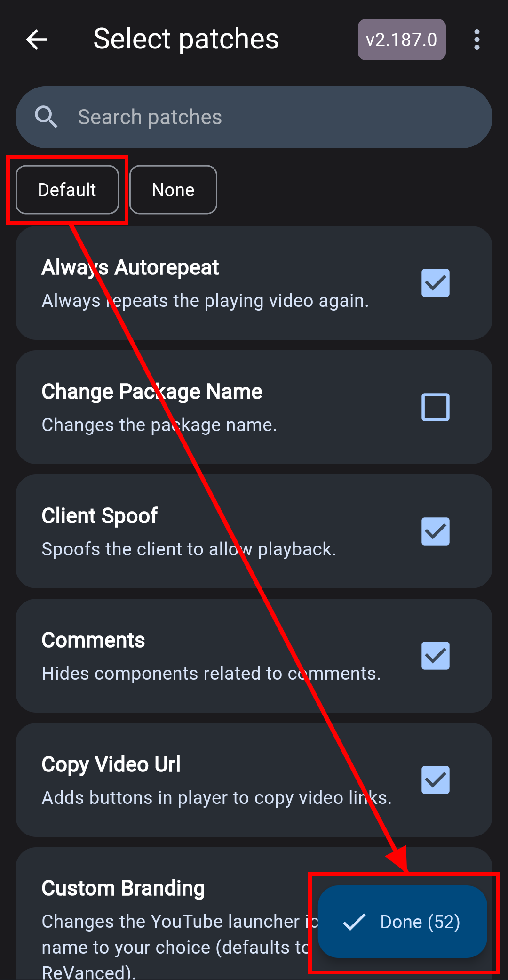Screen dimensions: 508x980
Task: Confirm selection with Done (52) button
Action: (x=403, y=922)
